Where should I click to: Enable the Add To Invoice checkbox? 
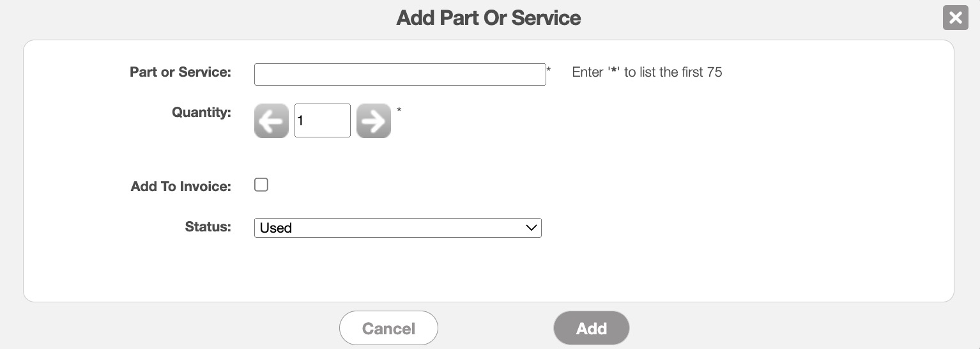261,185
